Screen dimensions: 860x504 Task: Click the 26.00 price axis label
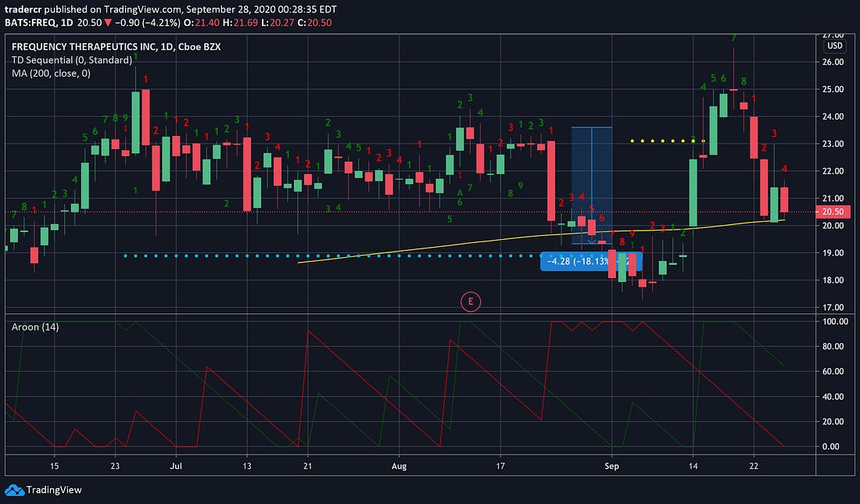833,62
